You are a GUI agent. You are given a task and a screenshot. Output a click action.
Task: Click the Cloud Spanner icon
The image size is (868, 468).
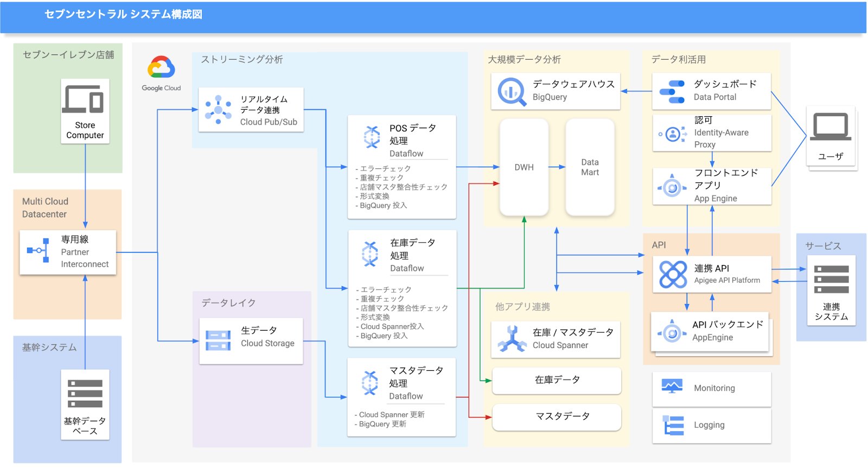click(512, 339)
